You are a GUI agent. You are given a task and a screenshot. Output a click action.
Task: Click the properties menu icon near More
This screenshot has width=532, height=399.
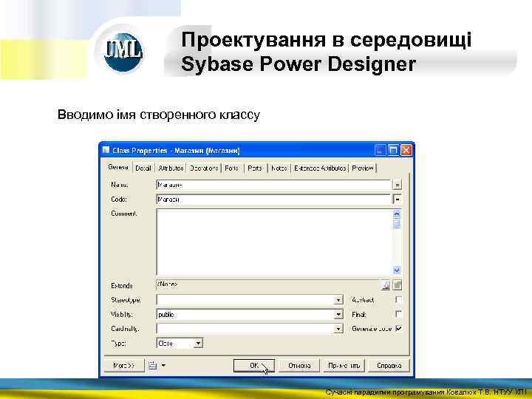[x=153, y=366]
